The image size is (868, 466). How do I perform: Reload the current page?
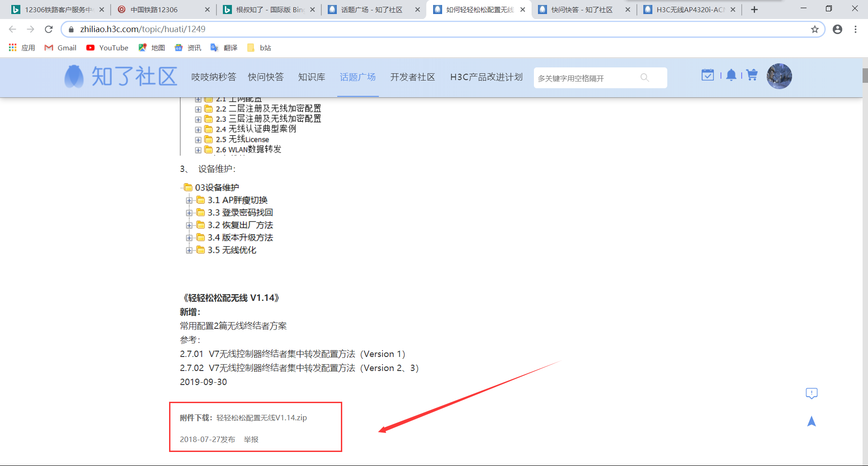click(49, 29)
